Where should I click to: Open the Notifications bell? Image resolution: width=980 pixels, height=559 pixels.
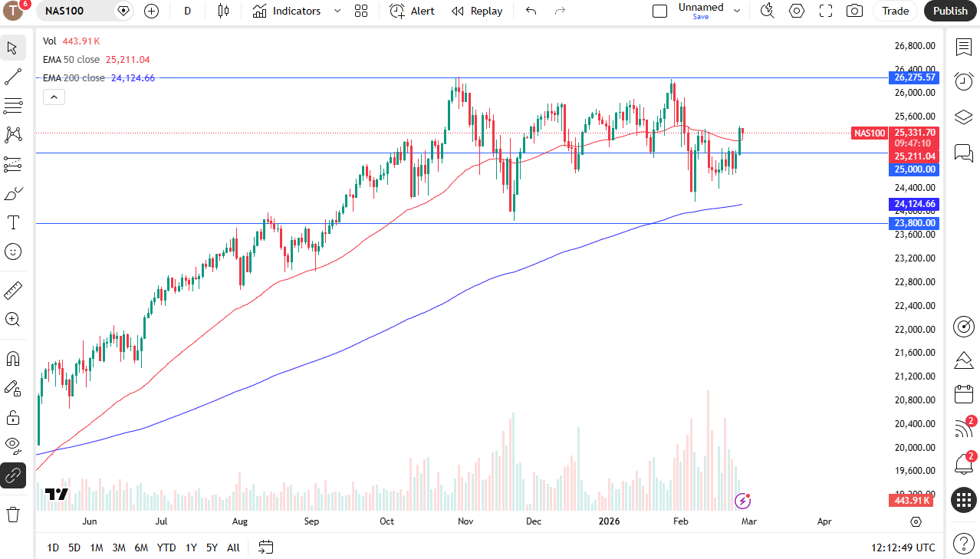point(963,463)
